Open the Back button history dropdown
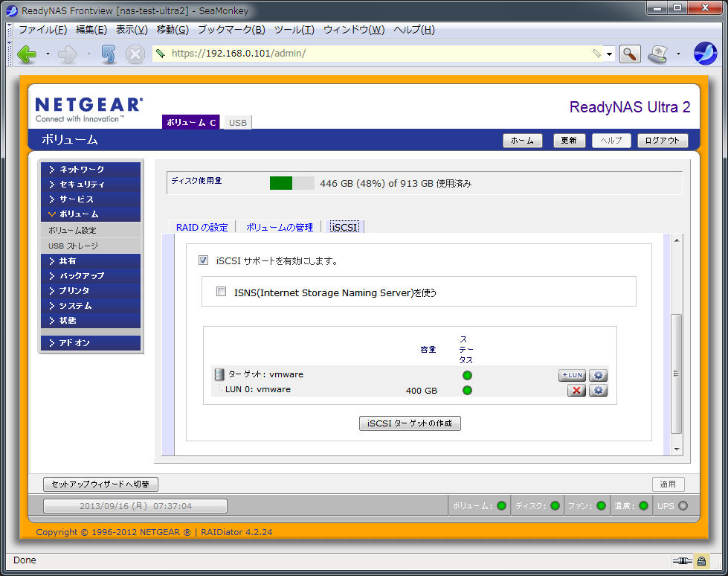 (x=48, y=54)
